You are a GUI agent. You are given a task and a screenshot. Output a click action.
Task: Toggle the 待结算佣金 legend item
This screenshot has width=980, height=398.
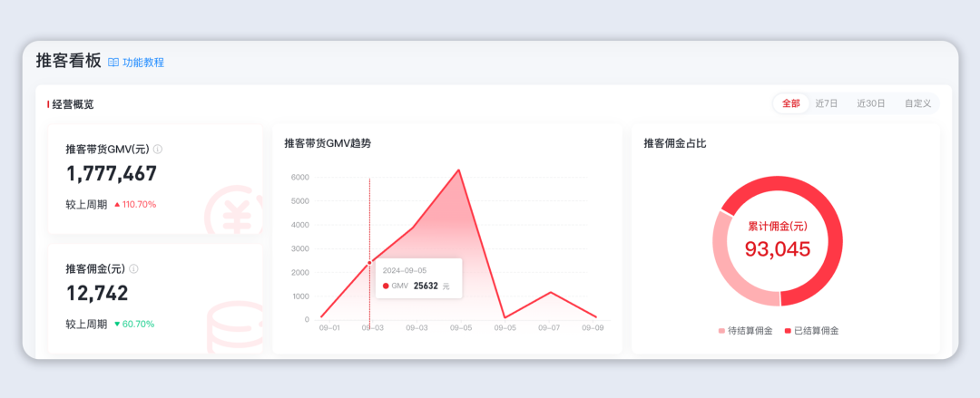745,331
